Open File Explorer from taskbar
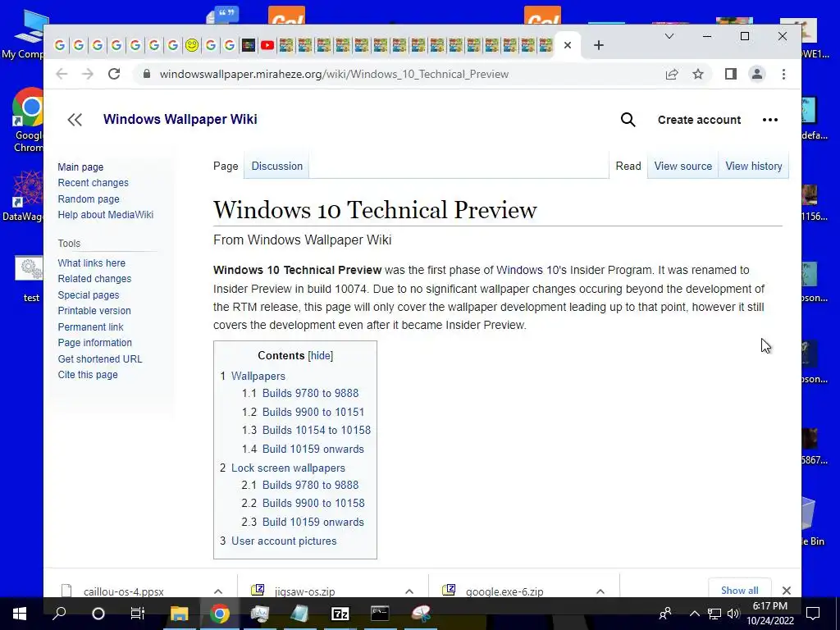This screenshot has width=840, height=630. click(x=180, y=614)
